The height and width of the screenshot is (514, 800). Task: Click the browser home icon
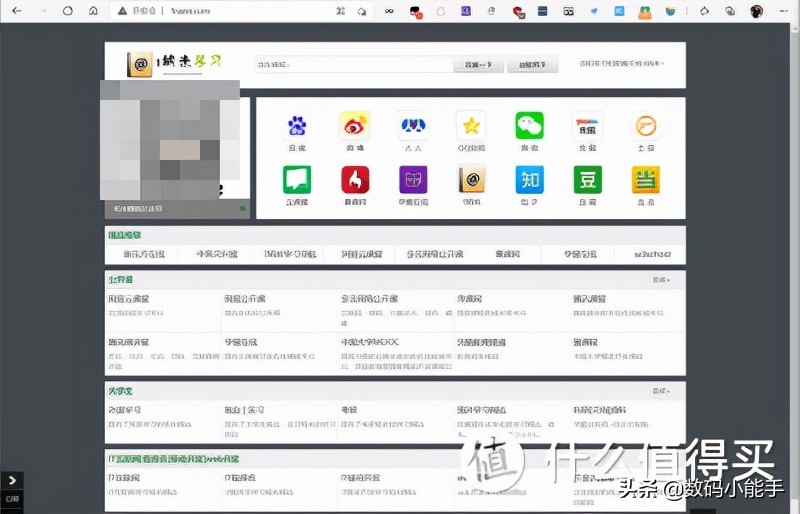93,11
